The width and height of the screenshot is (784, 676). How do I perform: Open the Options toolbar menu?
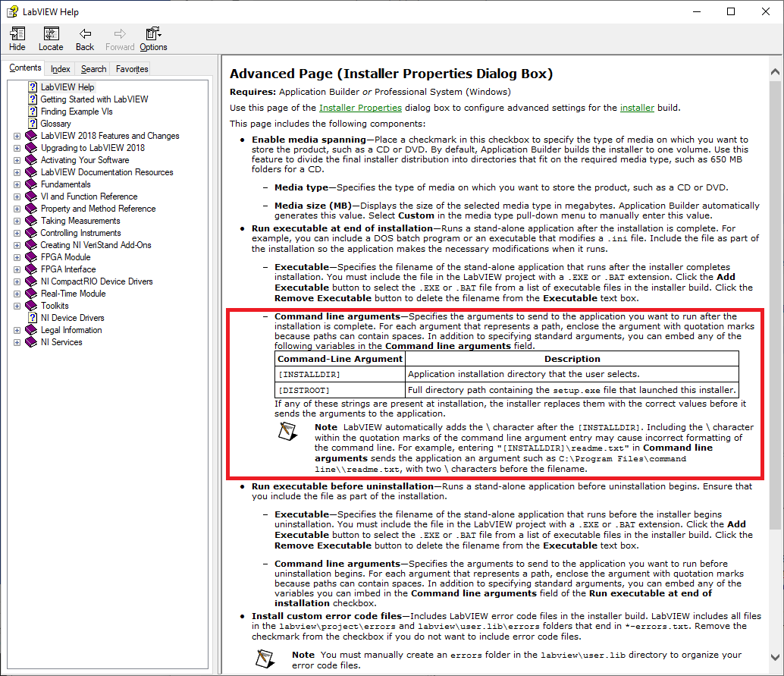coord(153,39)
